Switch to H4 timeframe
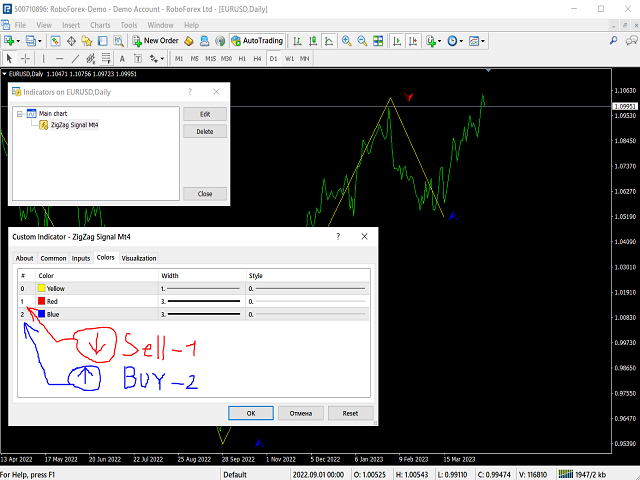This screenshot has height=480, width=640. (257, 59)
